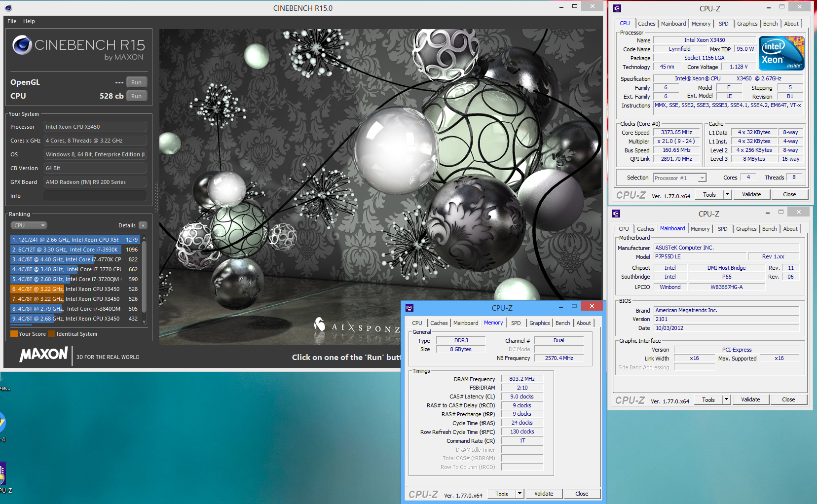Run the OpenGL benchmark

tap(137, 82)
